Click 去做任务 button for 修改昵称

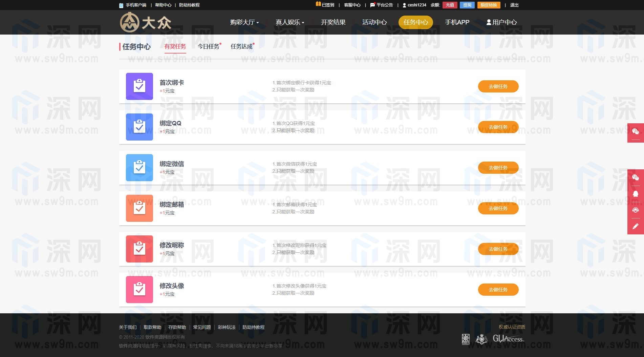click(498, 249)
